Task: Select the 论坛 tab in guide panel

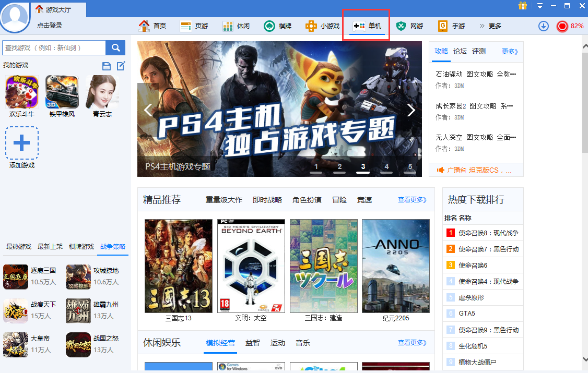Action: click(460, 51)
